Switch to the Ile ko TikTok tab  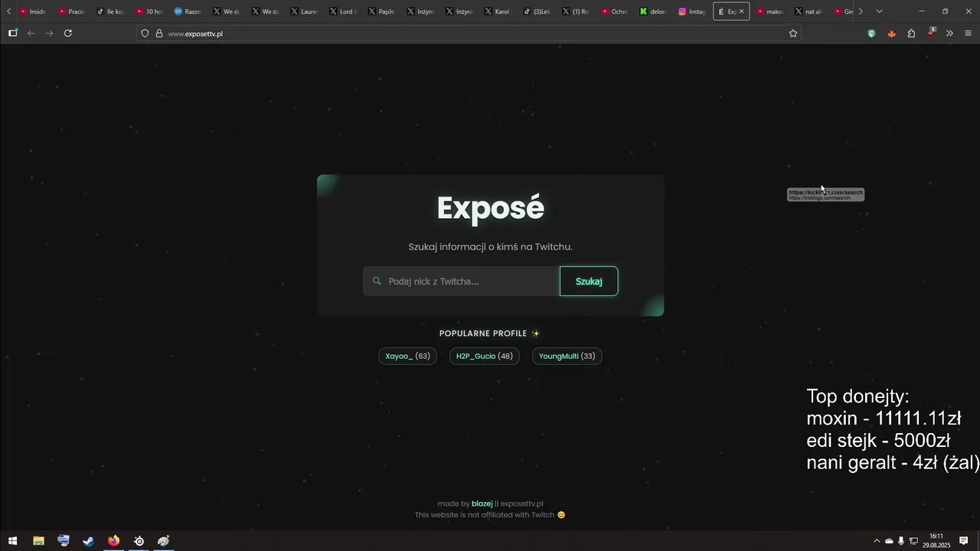[x=111, y=11]
